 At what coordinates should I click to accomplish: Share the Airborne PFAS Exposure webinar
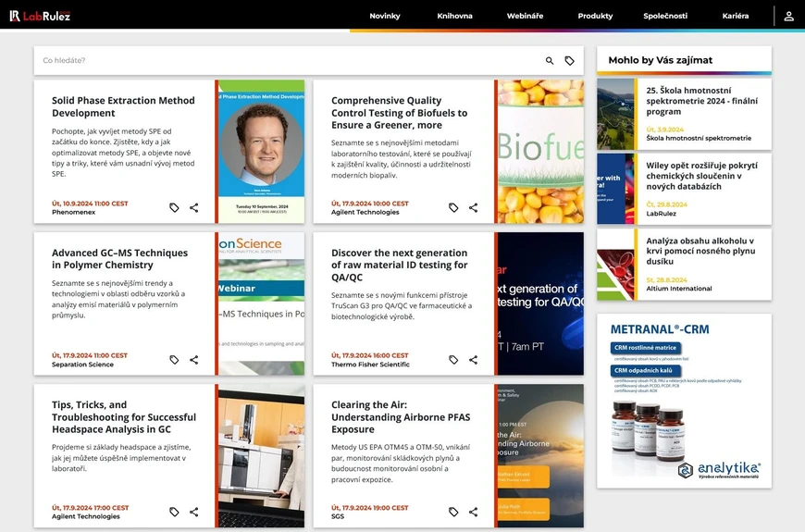point(474,512)
